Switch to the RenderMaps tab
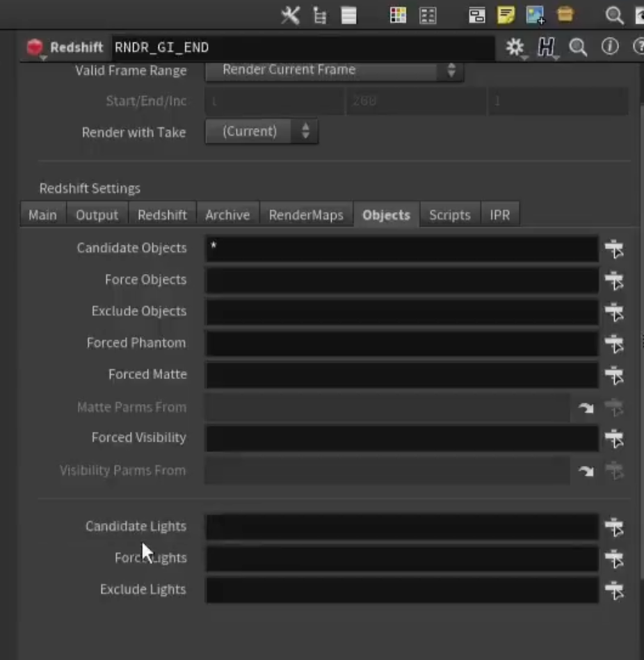Viewport: 644px width, 660px height. (306, 215)
